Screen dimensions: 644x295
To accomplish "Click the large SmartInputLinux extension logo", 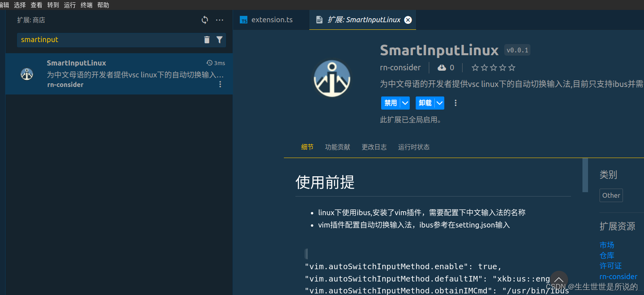I will [x=332, y=79].
